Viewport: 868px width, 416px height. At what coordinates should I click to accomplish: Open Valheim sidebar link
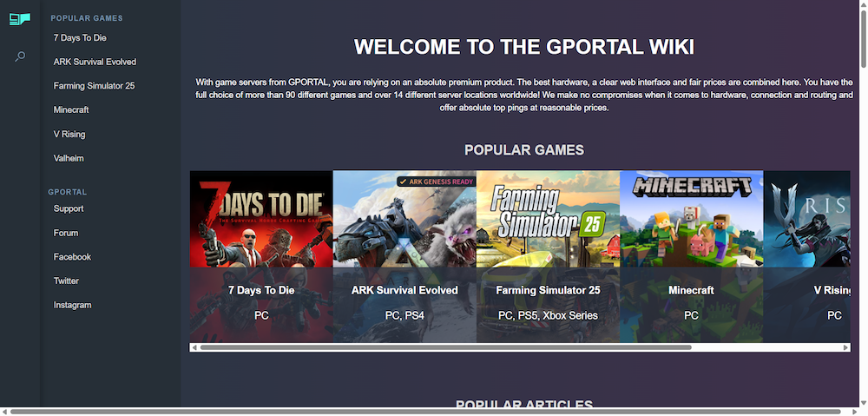tap(69, 158)
